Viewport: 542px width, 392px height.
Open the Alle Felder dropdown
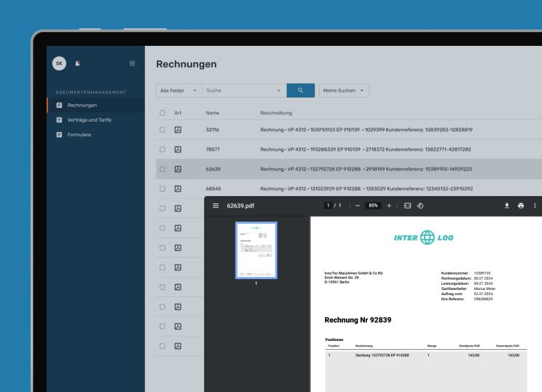click(x=178, y=90)
